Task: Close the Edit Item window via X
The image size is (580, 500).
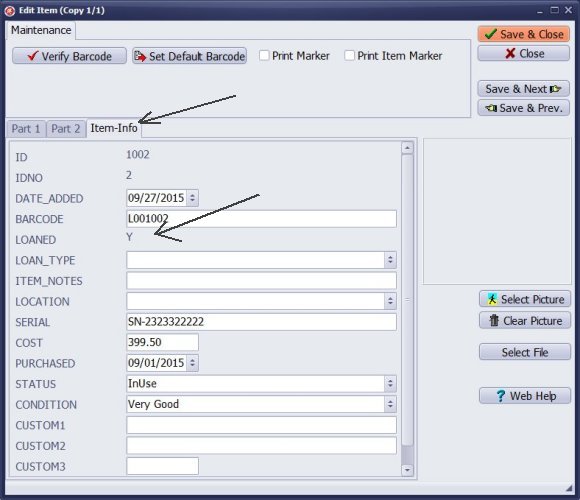Action: point(569,10)
